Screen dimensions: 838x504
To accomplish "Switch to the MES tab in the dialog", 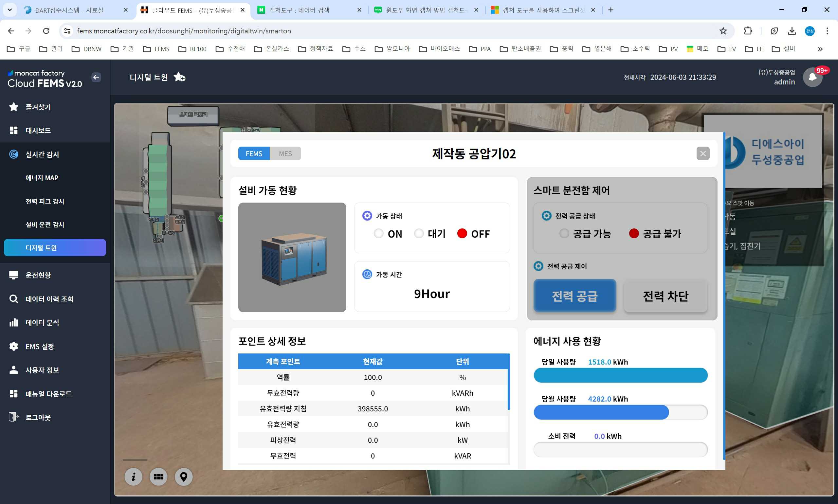I will 285,153.
